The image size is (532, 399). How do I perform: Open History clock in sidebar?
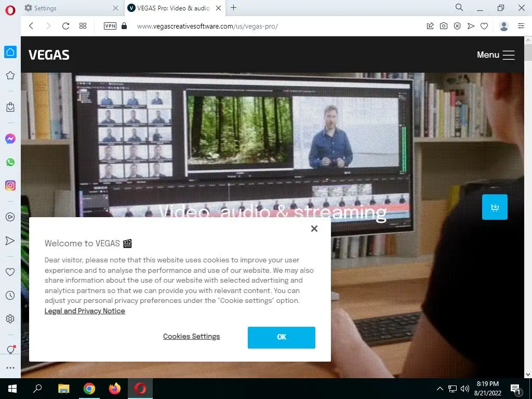10,295
